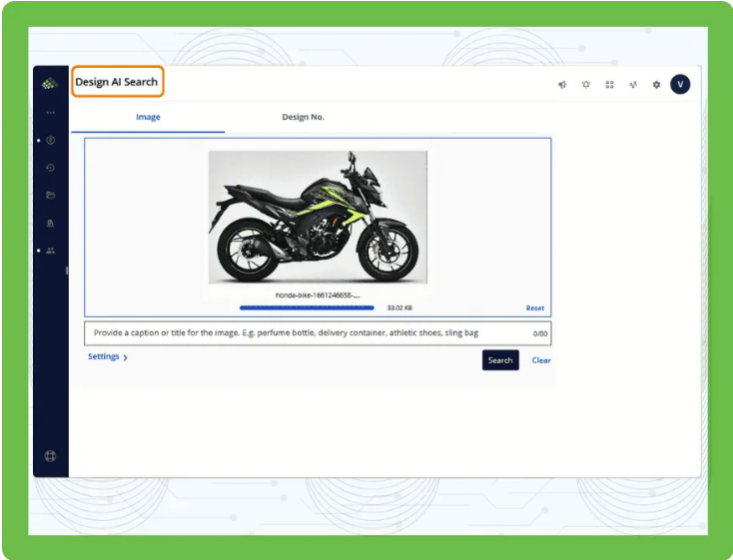This screenshot has height=560, width=733.
Task: Click the honde-bike file name text
Action: tap(318, 294)
